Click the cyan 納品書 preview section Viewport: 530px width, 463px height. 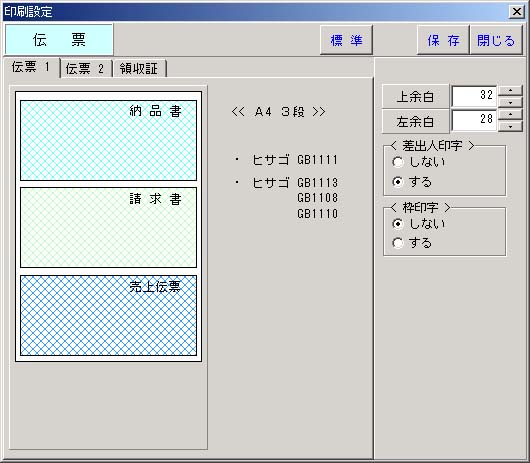pyautogui.click(x=108, y=140)
